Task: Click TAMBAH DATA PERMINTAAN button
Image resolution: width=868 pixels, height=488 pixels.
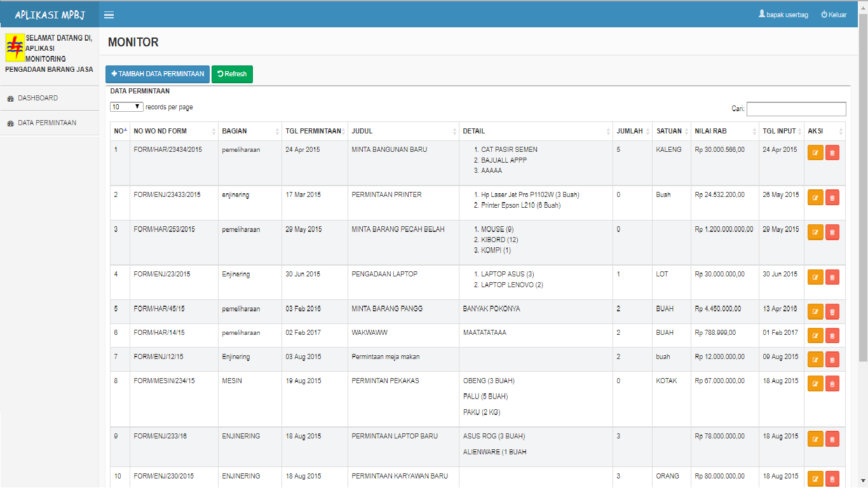Action: 157,74
